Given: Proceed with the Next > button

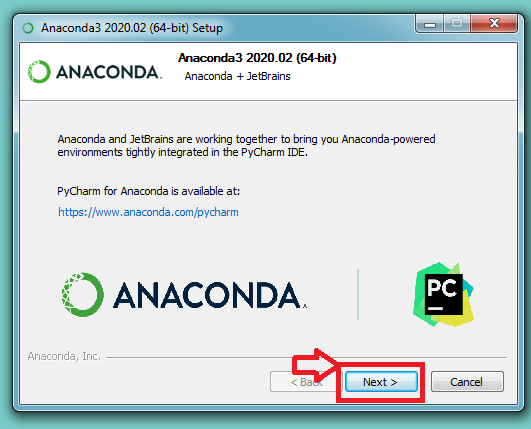Looking at the screenshot, I should pos(381,382).
